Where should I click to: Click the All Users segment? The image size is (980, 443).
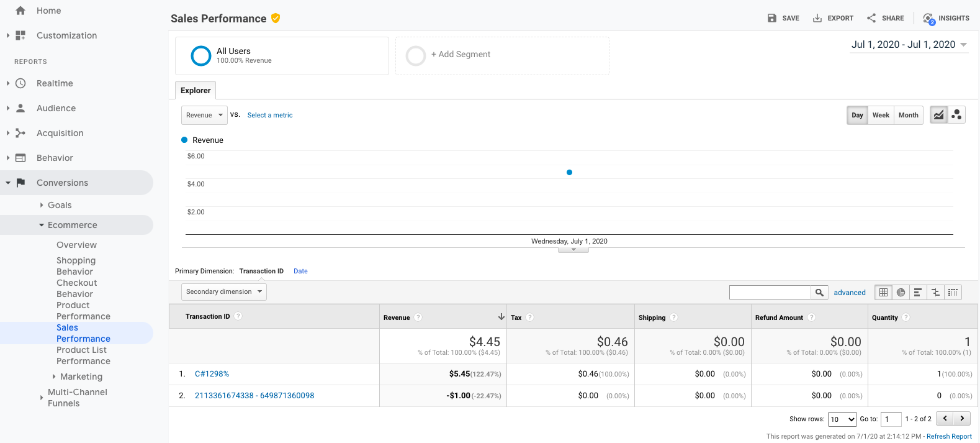(282, 56)
